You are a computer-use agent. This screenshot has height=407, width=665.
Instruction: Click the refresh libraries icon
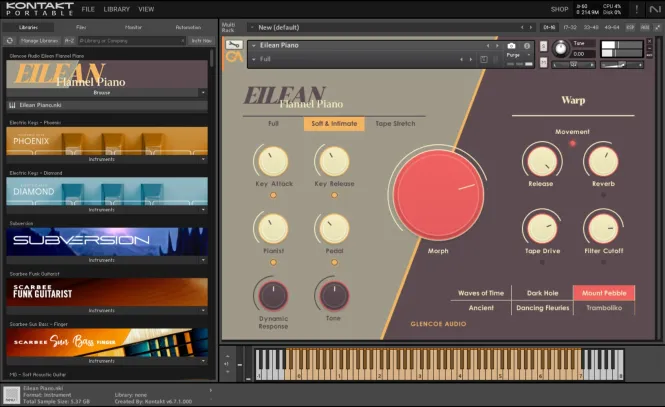(10, 41)
